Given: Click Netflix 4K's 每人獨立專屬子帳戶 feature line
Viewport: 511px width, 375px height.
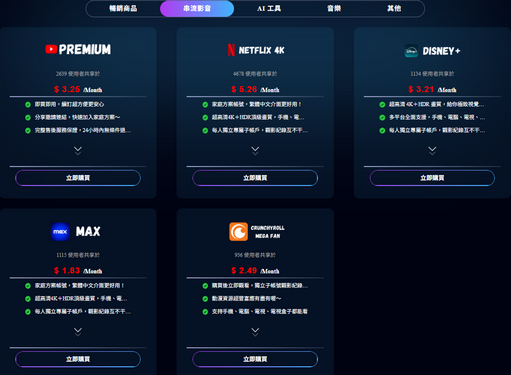Looking at the screenshot, I should point(260,130).
